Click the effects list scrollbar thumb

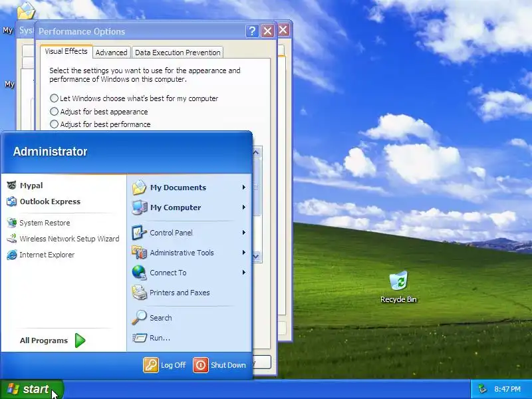tap(257, 187)
